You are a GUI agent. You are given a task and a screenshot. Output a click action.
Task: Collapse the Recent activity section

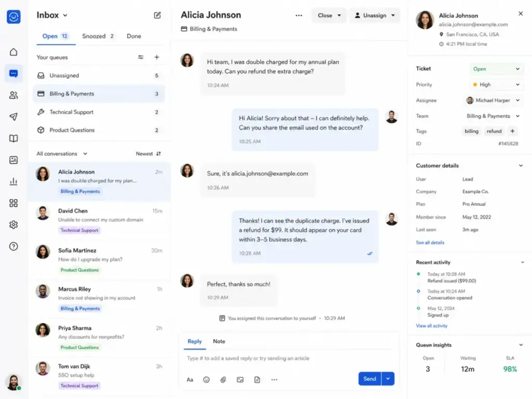coord(522,262)
